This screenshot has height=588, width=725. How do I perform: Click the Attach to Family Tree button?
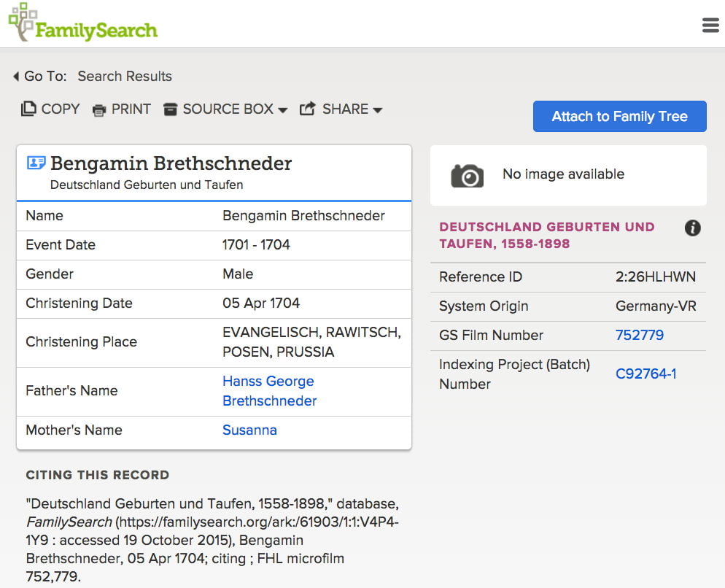[x=619, y=116]
